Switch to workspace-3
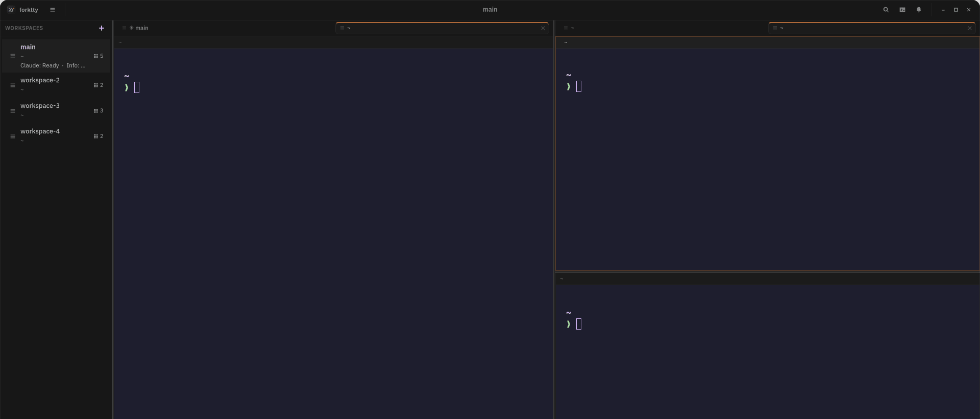Image resolution: width=980 pixels, height=419 pixels. (x=56, y=111)
